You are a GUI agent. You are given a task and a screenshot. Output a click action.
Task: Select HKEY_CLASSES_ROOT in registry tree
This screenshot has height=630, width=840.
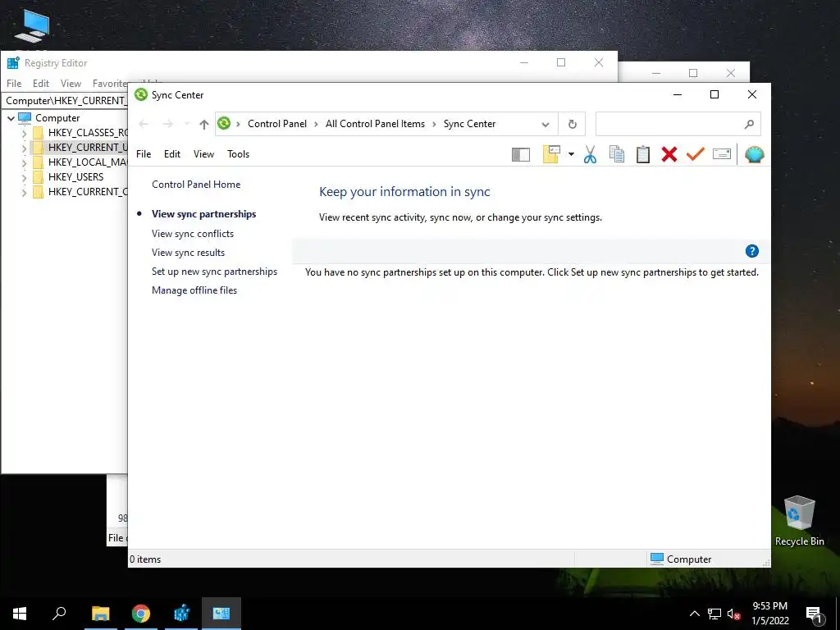(x=87, y=132)
